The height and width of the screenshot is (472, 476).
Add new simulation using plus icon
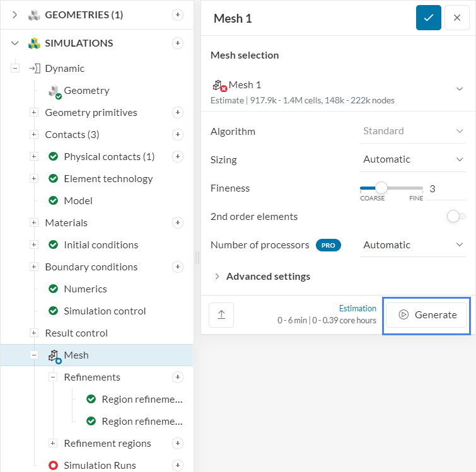(178, 43)
